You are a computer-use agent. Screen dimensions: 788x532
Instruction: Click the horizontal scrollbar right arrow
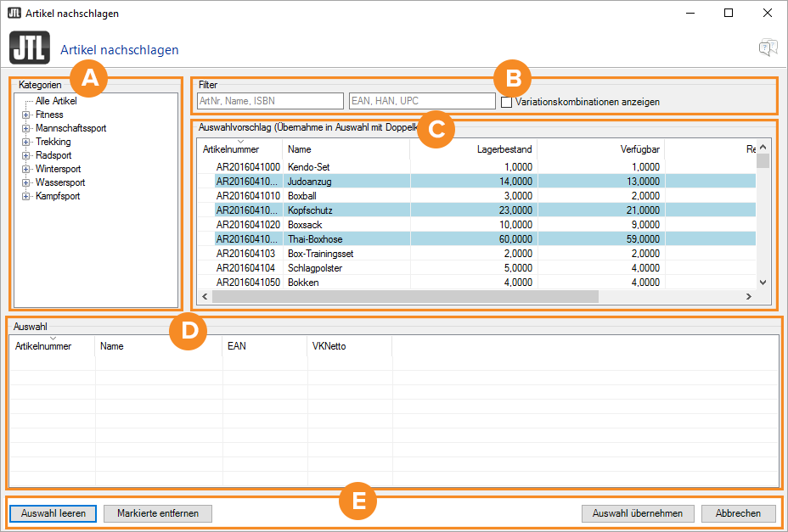point(748,297)
